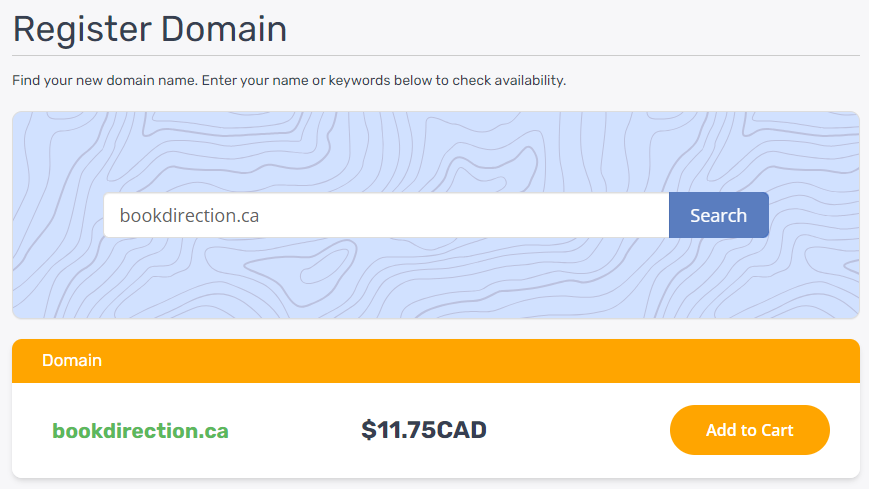Click the Domain column header label
Viewport: 869px width, 489px height.
pos(72,360)
